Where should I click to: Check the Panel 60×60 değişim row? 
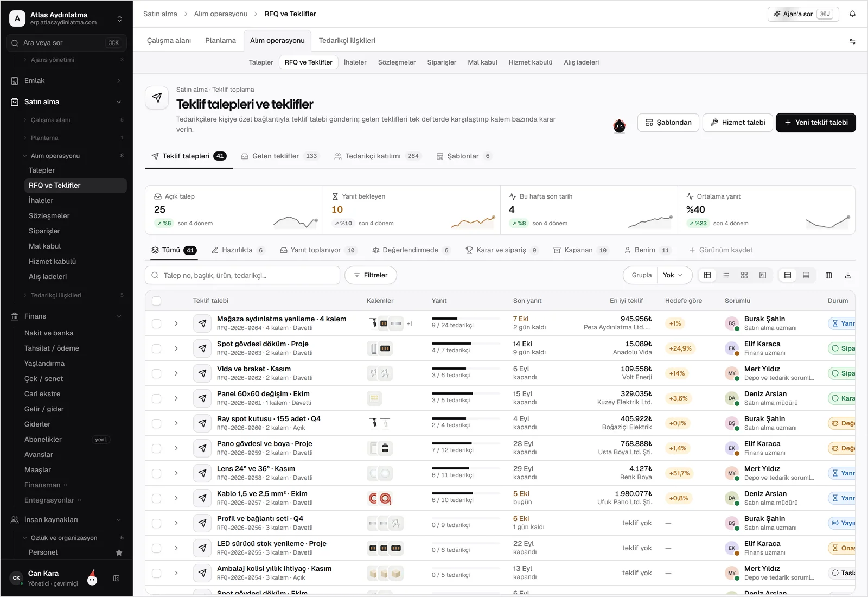pyautogui.click(x=157, y=398)
